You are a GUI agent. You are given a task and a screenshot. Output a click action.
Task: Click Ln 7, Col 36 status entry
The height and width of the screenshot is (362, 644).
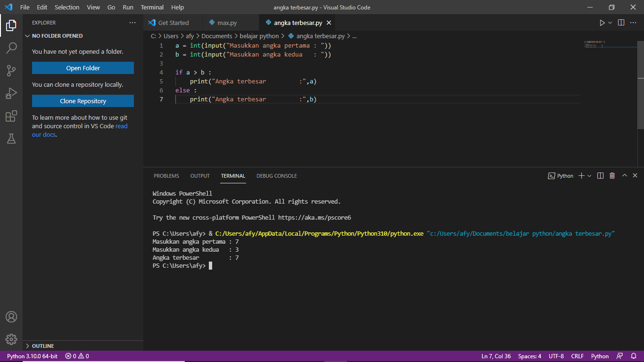click(496, 356)
